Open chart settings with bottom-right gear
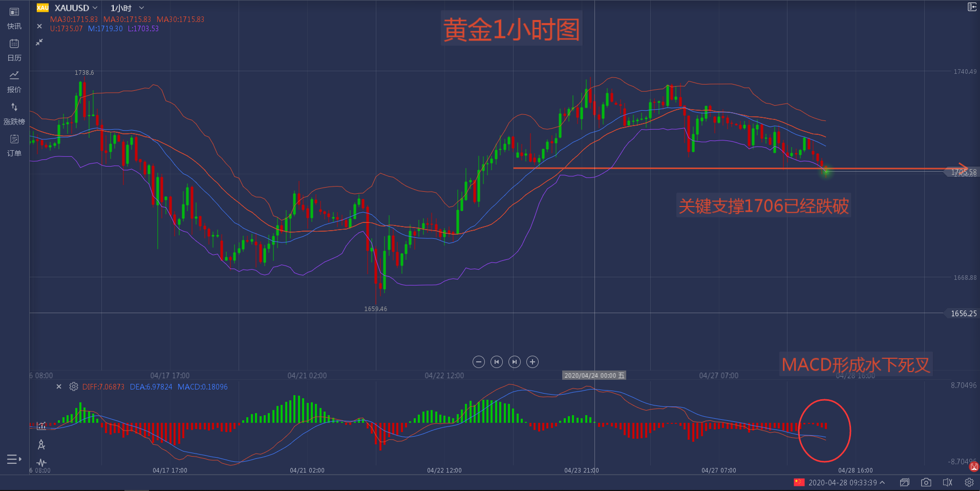Viewport: 980px width, 491px height. pyautogui.click(x=969, y=482)
